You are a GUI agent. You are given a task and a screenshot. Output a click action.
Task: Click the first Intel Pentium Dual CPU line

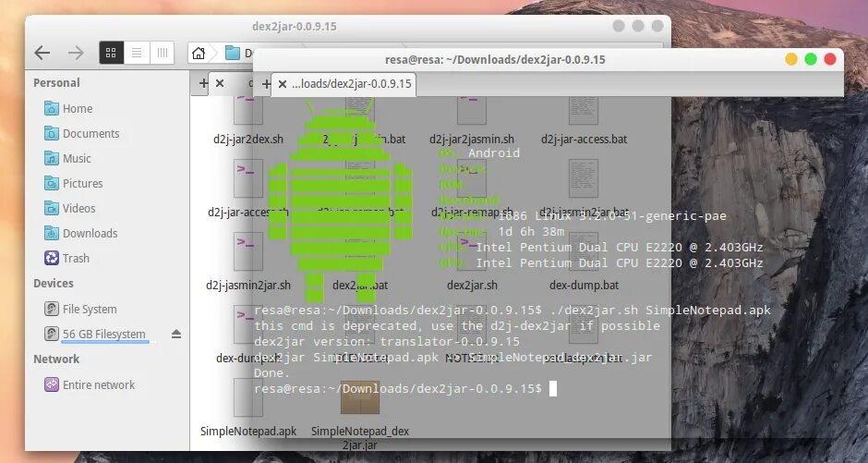pyautogui.click(x=619, y=247)
